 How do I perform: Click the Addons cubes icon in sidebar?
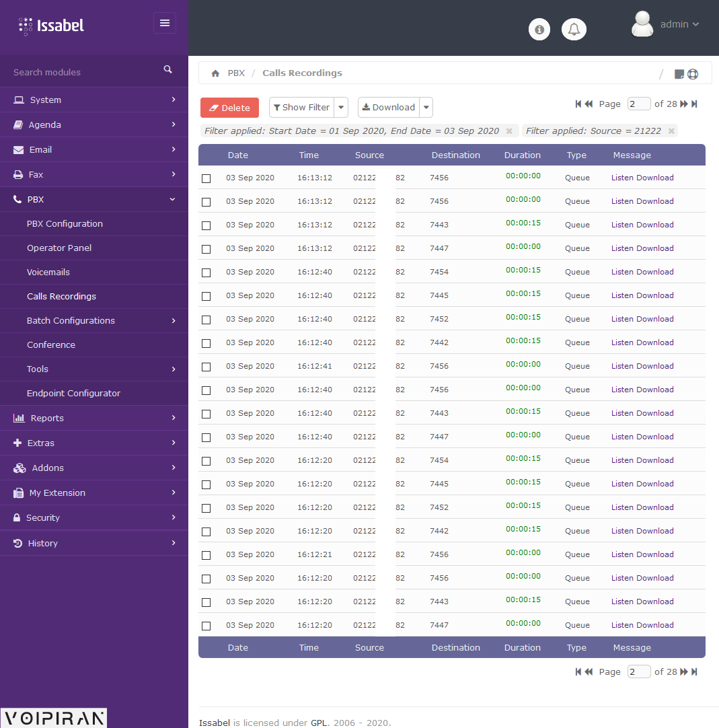pos(20,468)
